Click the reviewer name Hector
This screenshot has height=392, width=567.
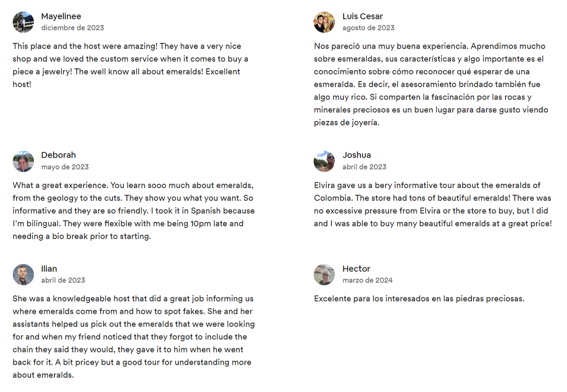356,269
